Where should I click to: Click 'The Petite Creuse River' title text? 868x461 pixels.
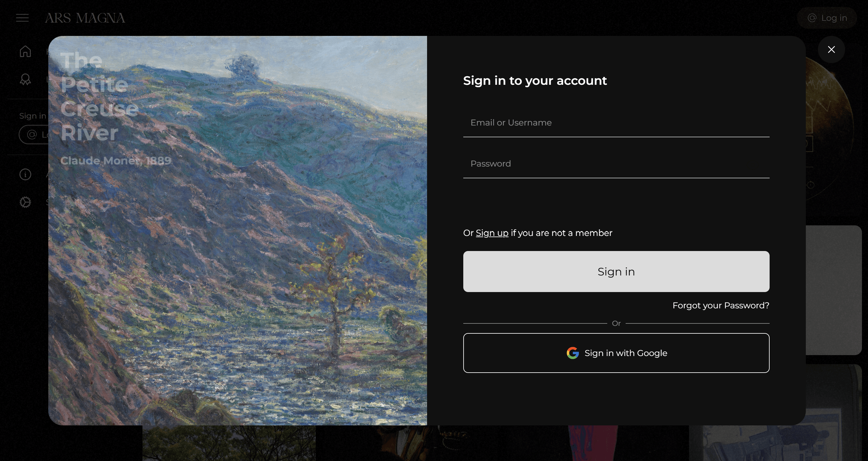coord(99,97)
